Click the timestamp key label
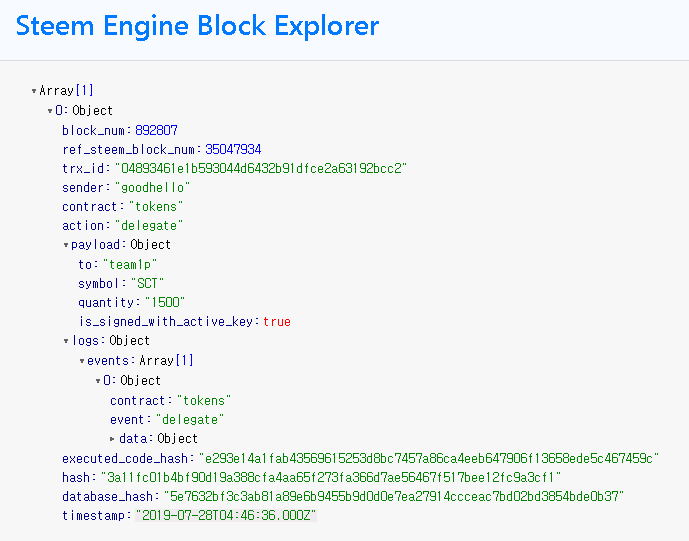Screen dimensions: 689x541 (94, 515)
